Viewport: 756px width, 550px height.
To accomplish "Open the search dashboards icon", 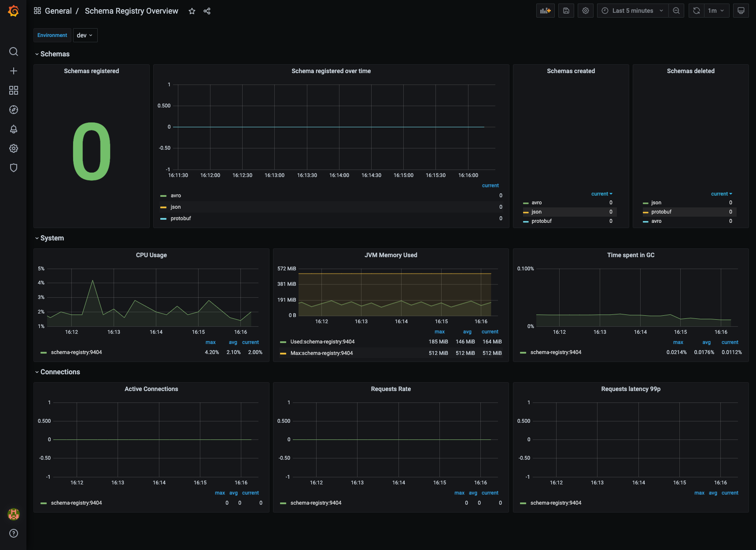I will coord(14,52).
